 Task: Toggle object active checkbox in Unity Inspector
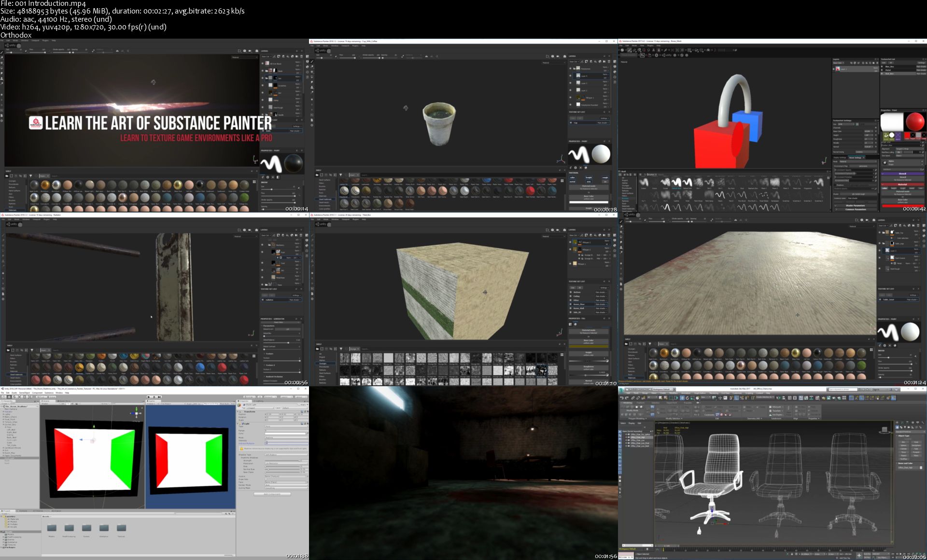point(244,405)
